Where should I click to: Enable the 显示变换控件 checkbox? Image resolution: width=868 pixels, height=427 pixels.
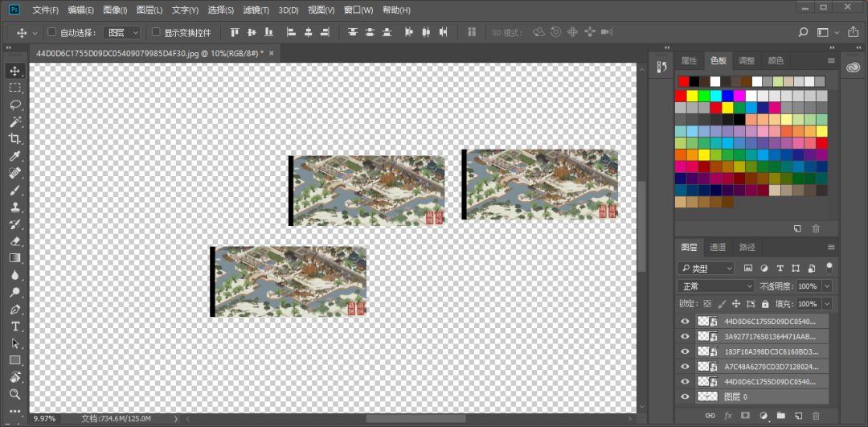tap(156, 33)
